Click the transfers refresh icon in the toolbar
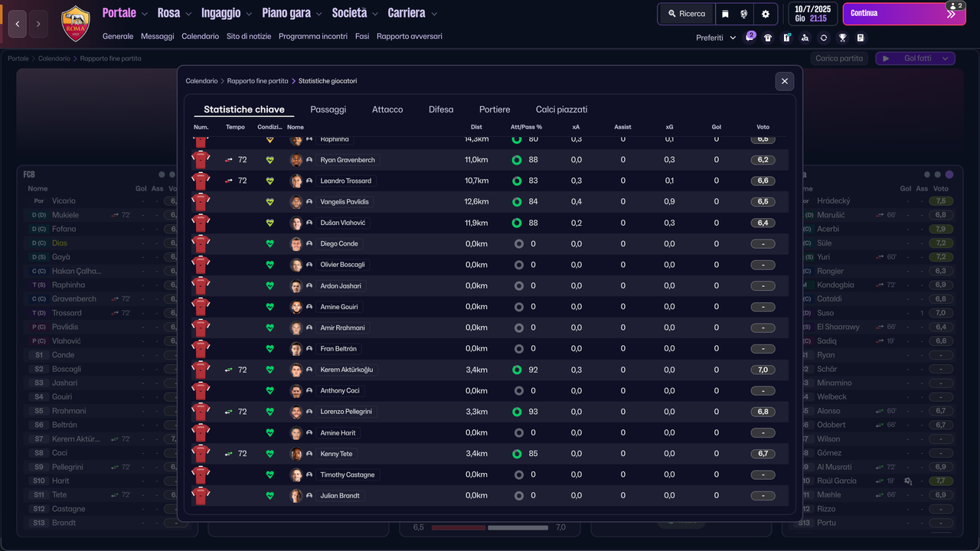The height and width of the screenshot is (551, 980). point(823,37)
